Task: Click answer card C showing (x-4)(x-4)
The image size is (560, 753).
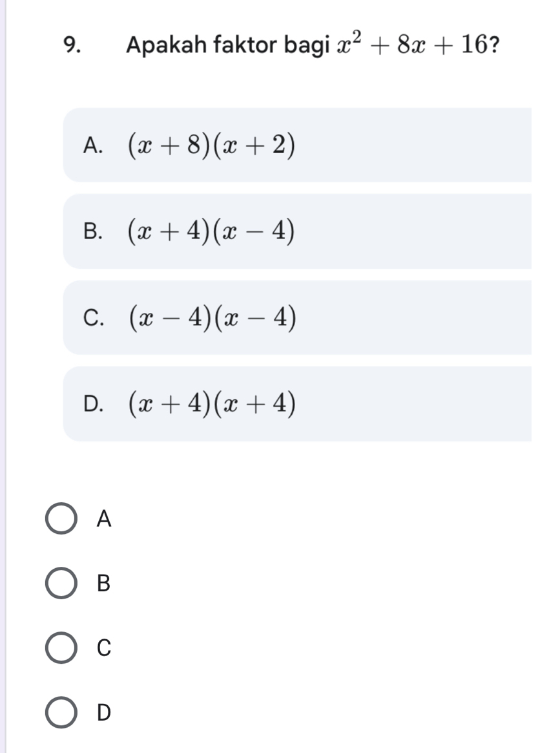Action: click(297, 317)
